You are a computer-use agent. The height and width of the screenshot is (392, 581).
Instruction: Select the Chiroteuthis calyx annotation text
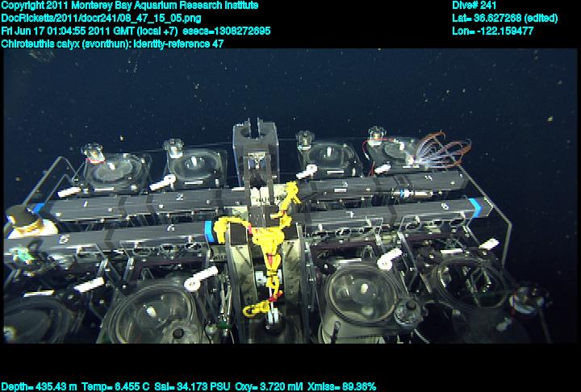(113, 44)
